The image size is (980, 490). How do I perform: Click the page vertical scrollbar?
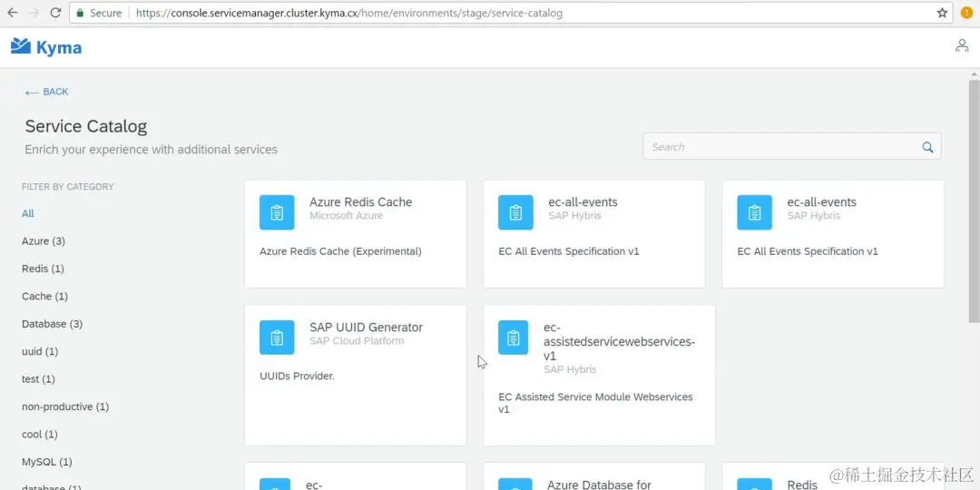click(x=974, y=200)
